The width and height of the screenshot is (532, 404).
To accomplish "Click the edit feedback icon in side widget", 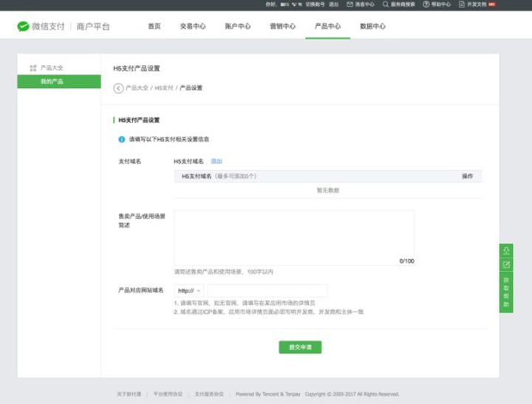I will 506,264.
